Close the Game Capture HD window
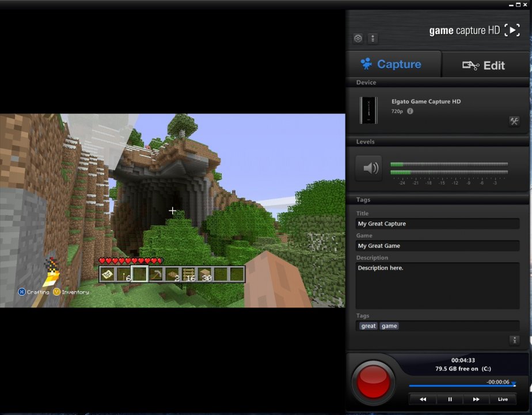The width and height of the screenshot is (532, 415). pyautogui.click(x=525, y=5)
